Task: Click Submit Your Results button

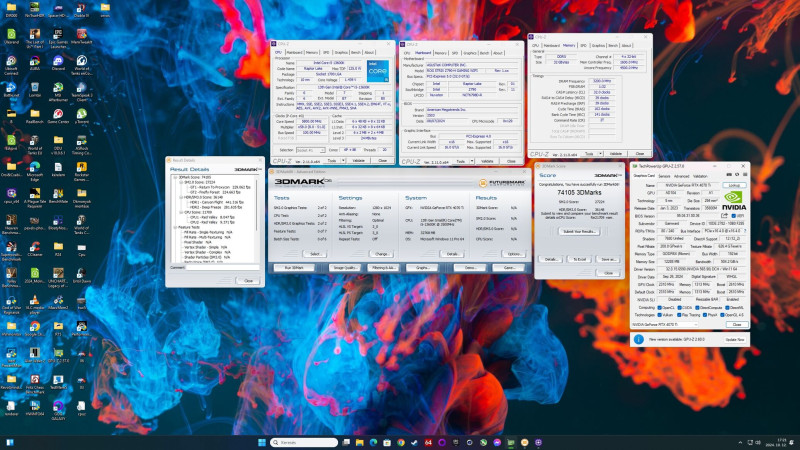Action: 579,231
